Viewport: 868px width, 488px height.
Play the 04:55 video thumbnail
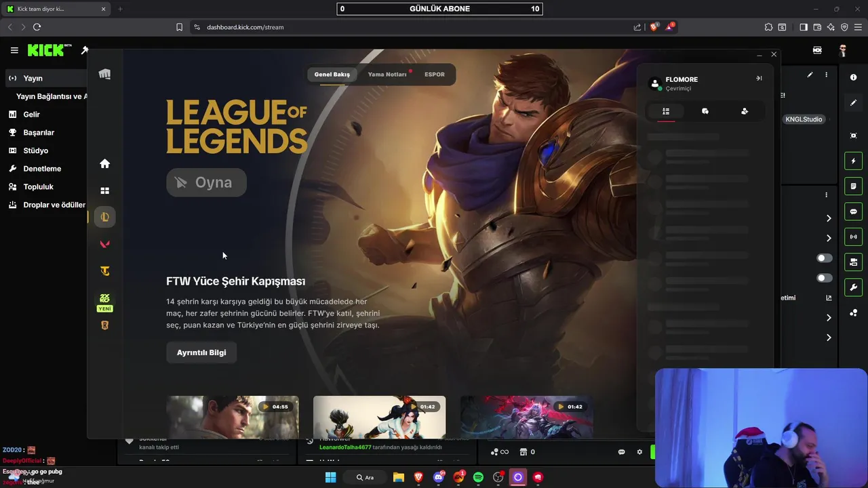tap(232, 417)
